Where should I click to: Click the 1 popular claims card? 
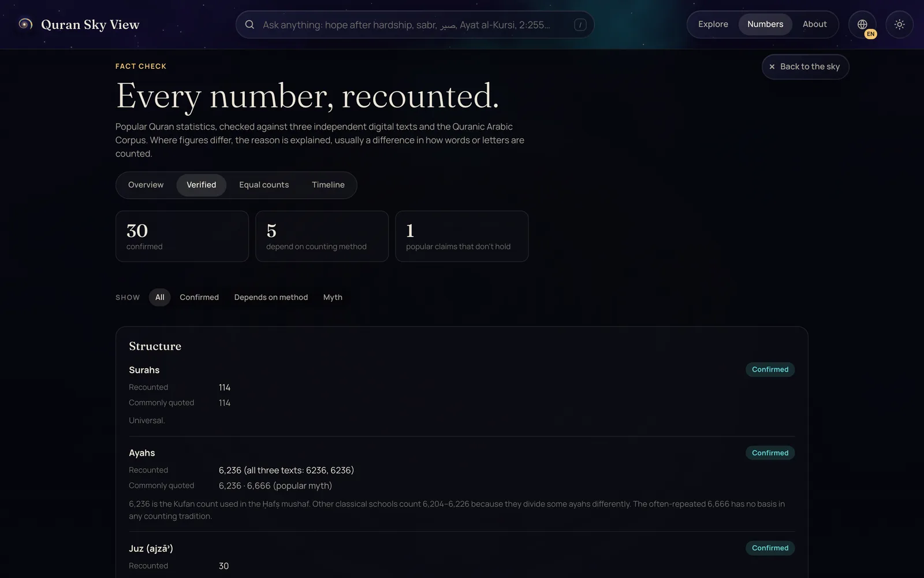(461, 236)
